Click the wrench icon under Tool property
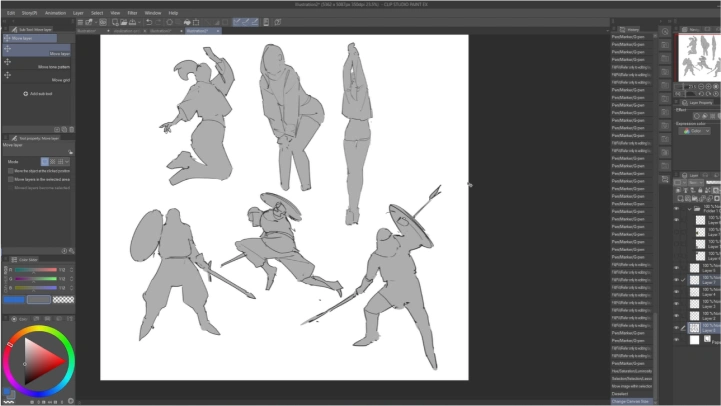 coord(71,251)
